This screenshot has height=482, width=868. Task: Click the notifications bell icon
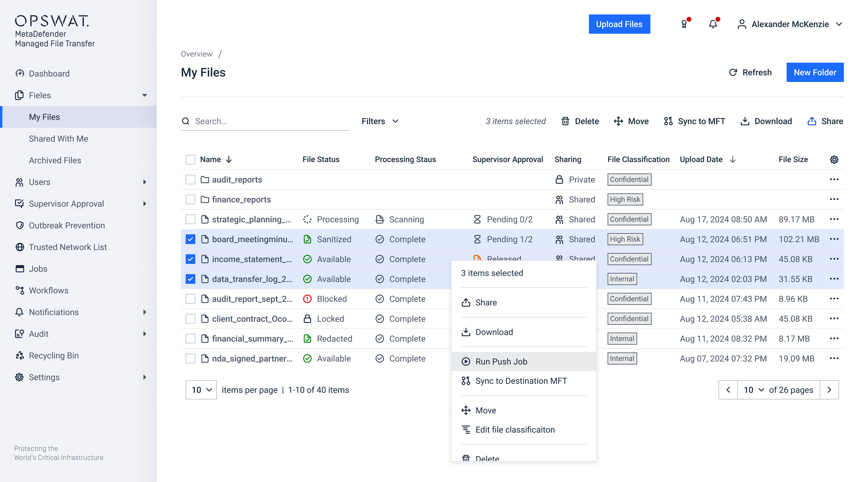pos(713,24)
